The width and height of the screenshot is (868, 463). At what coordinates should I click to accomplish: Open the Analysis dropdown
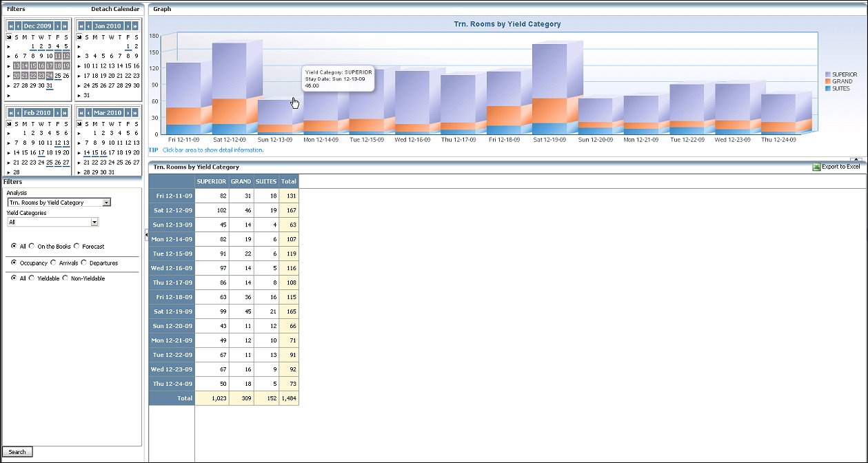[106, 202]
